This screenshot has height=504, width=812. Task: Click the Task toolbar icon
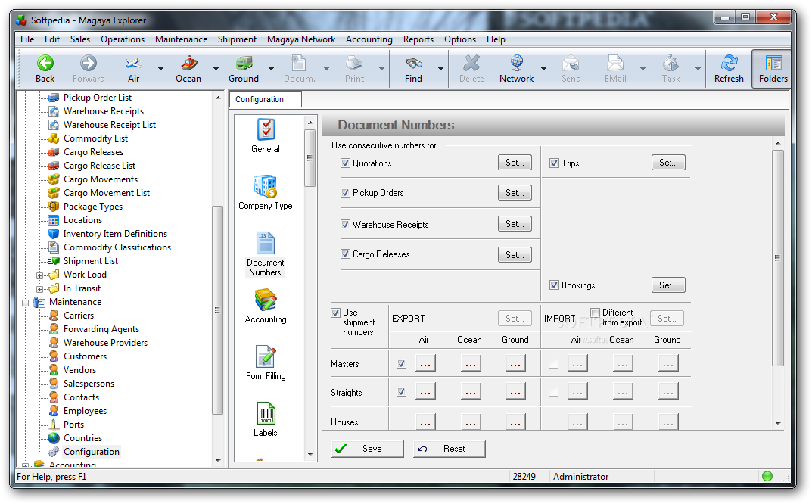670,64
